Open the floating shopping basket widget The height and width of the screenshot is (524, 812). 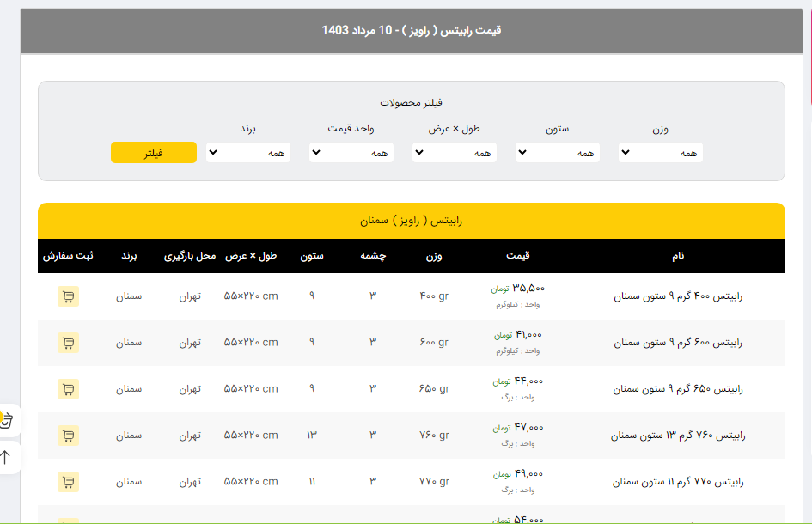(7, 420)
